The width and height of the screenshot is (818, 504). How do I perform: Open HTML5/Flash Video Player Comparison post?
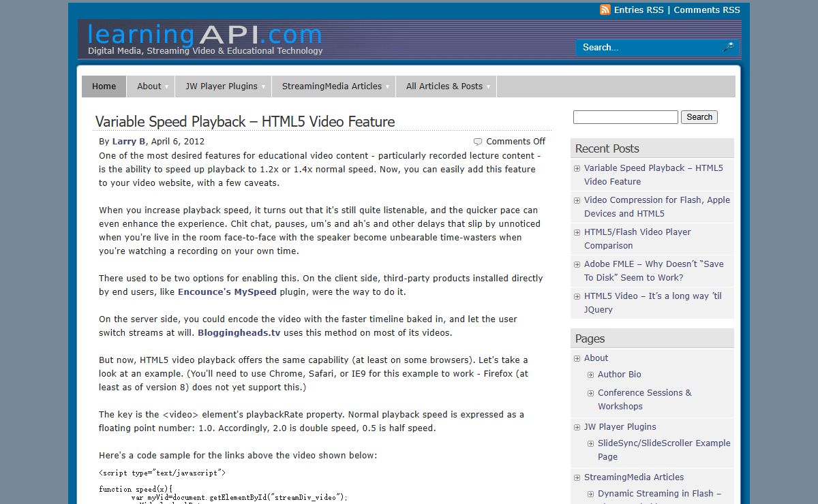(637, 238)
